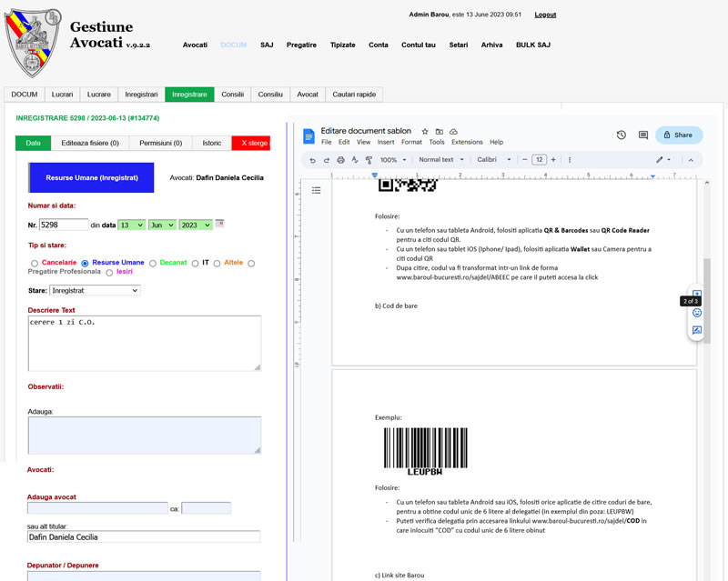The height and width of the screenshot is (581, 728).
Task: Open version history clock icon
Action: pos(621,135)
